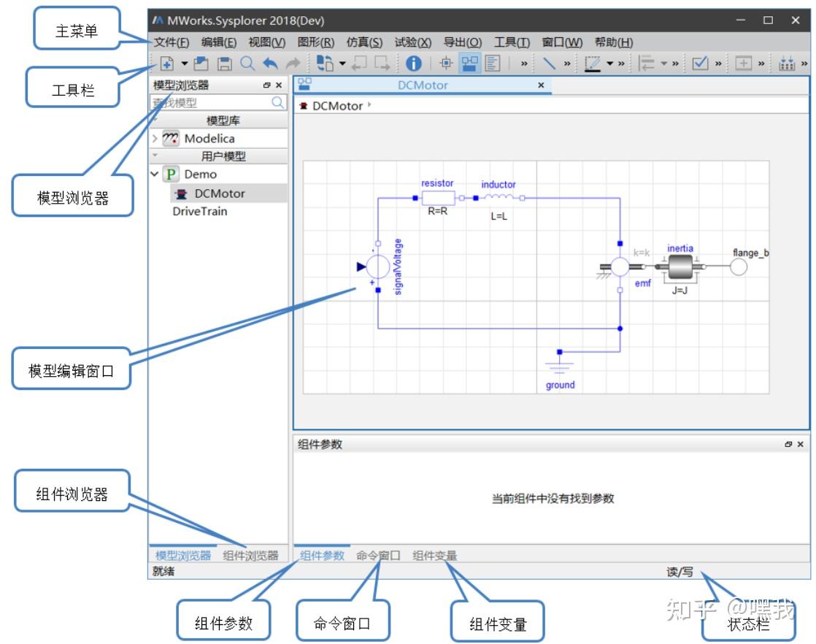Click the DCMotor breadcrumb arrow
816x644 pixels.
click(369, 104)
